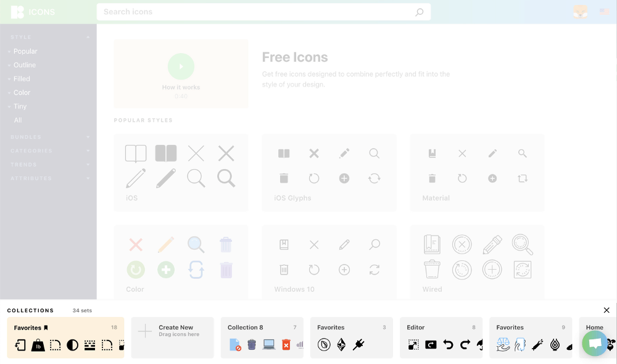This screenshot has height=364, width=617.
Task: Select the Outline style in sidebar
Action: pyautogui.click(x=25, y=65)
